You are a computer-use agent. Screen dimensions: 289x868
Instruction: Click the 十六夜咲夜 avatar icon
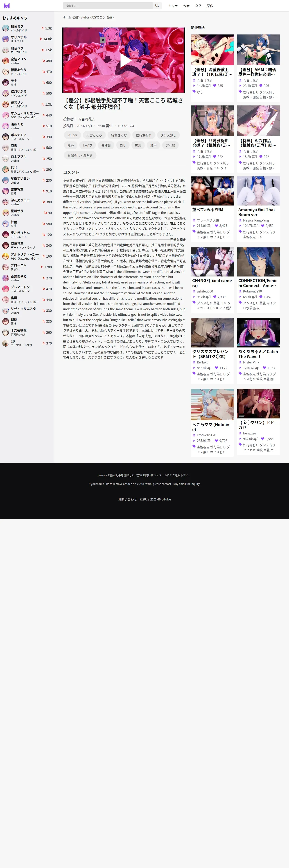pyautogui.click(x=6, y=332)
